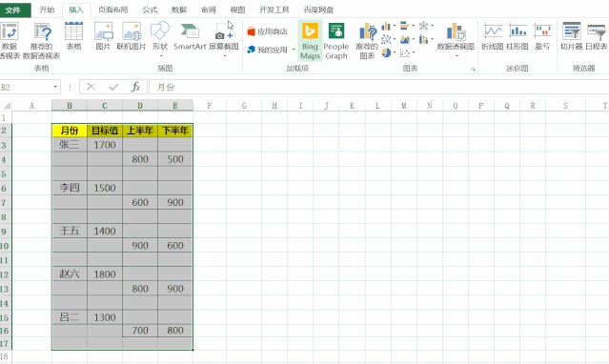Open My Apps (我的应用)
This screenshot has height=364, width=609.
[x=268, y=50]
